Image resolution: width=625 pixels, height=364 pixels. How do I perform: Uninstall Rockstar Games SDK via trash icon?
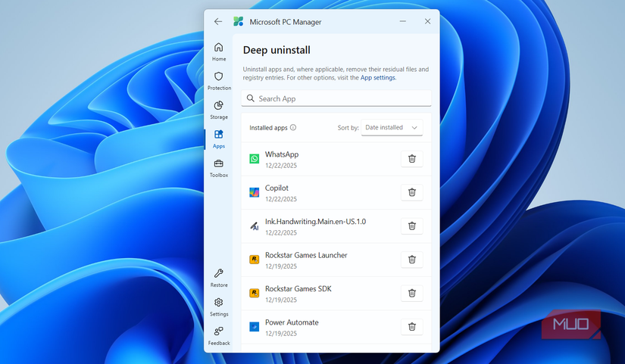411,293
